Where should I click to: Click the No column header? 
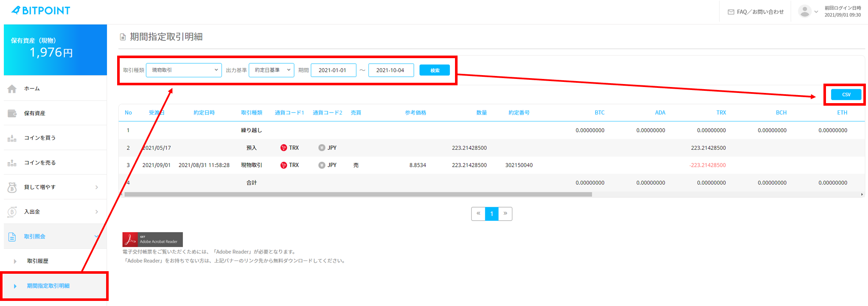pyautogui.click(x=128, y=113)
